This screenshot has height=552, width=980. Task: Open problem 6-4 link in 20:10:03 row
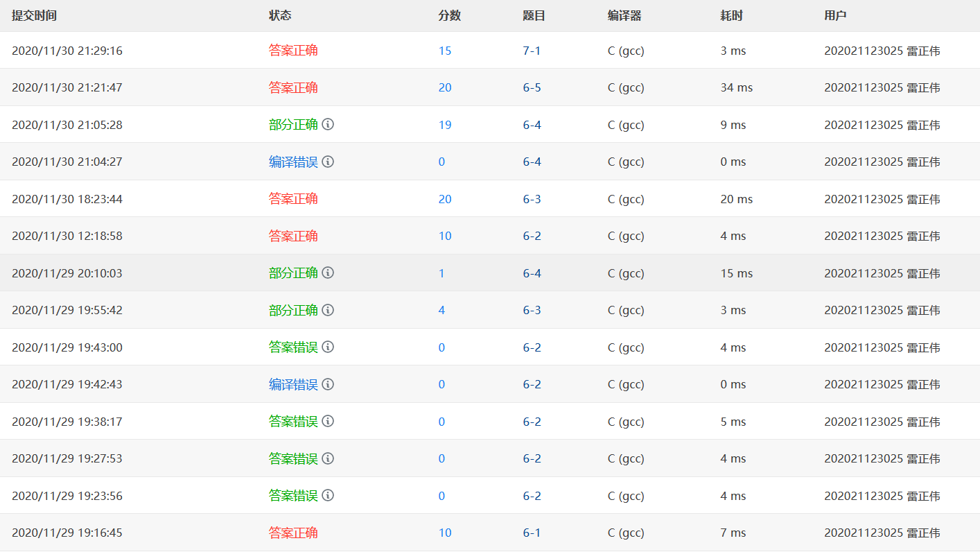tap(532, 273)
